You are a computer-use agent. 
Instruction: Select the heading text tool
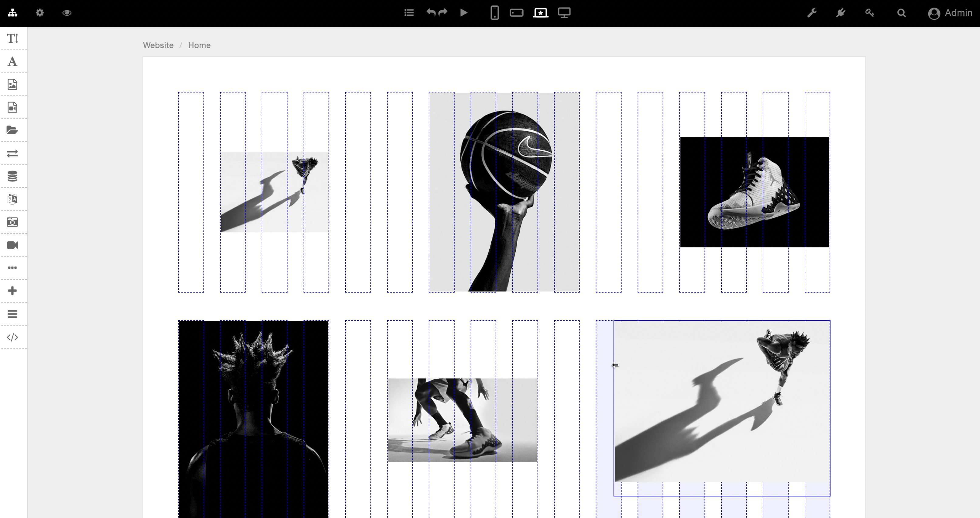point(12,38)
